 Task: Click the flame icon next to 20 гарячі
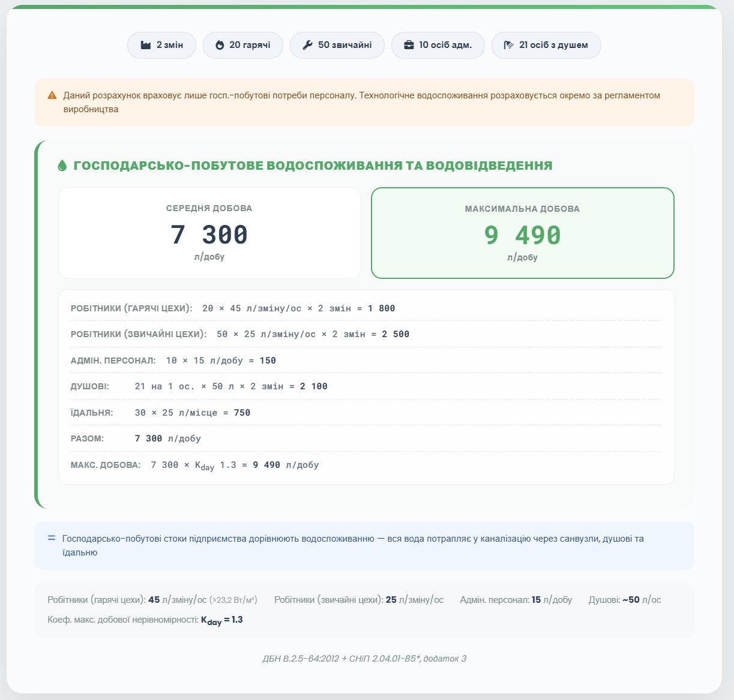(x=220, y=45)
